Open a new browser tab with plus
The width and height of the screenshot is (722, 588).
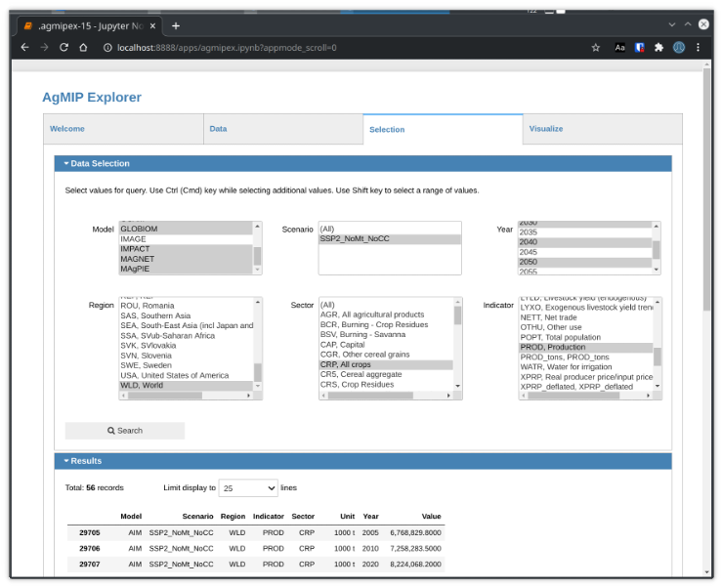[176, 26]
